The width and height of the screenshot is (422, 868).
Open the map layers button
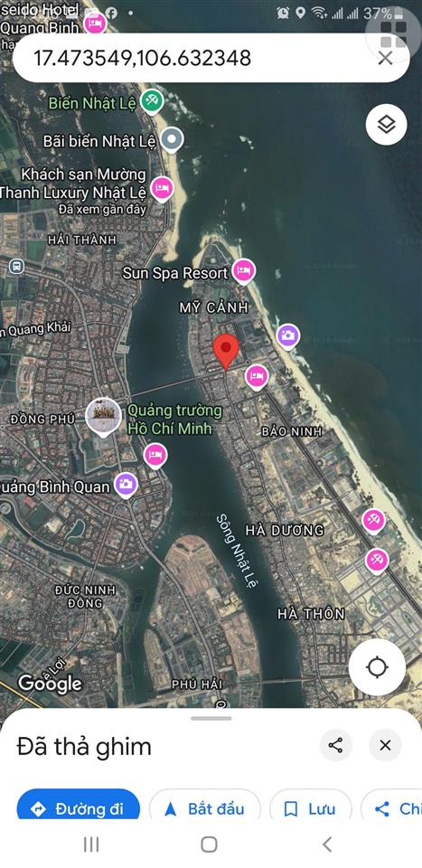386,125
